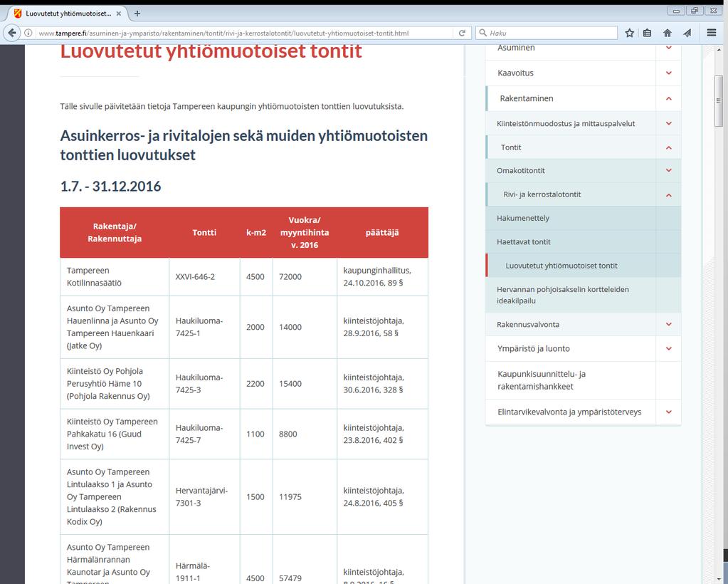This screenshot has height=584, width=728.
Task: Click the scrollbar down arrow
Action: (718, 579)
